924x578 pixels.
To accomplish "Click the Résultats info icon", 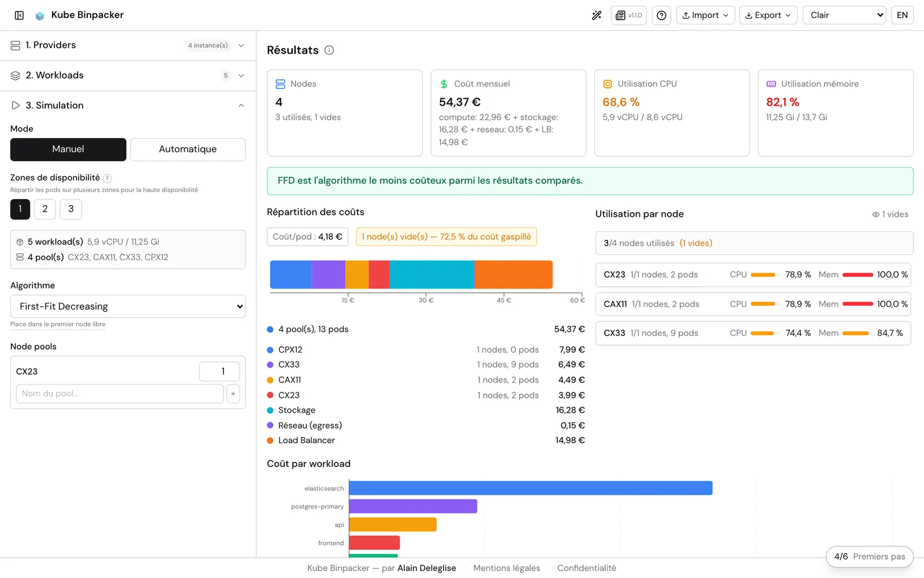I will 329,50.
